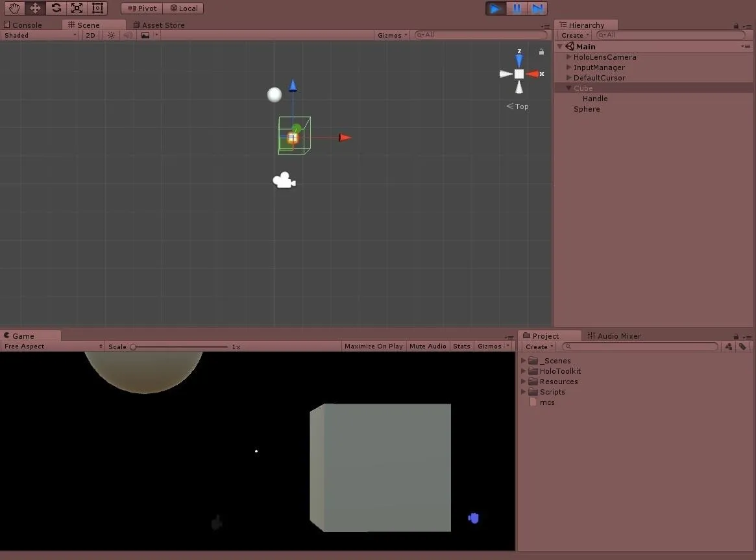Toggle scene lighting sun icon

tap(111, 35)
